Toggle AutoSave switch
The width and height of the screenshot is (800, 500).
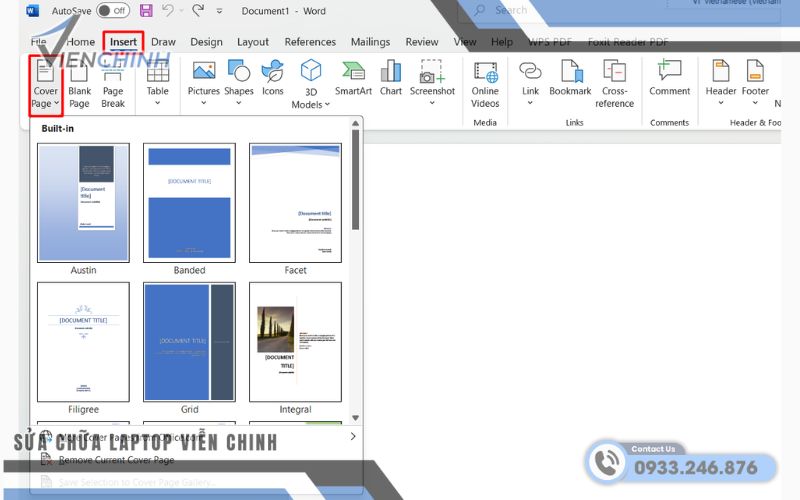pos(113,11)
